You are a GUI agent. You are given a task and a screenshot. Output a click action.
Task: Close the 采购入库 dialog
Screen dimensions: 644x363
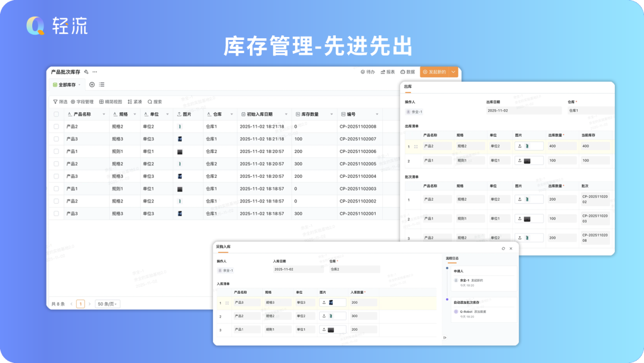pyautogui.click(x=511, y=248)
